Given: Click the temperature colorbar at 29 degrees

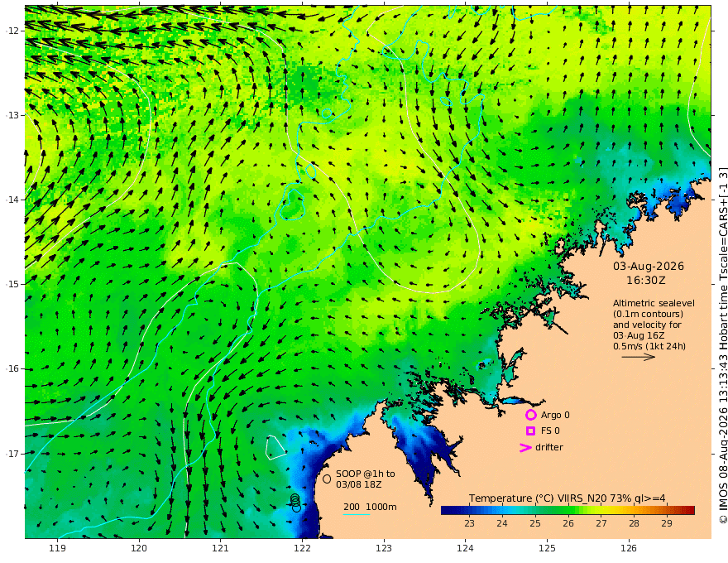Looking at the screenshot, I should (667, 511).
